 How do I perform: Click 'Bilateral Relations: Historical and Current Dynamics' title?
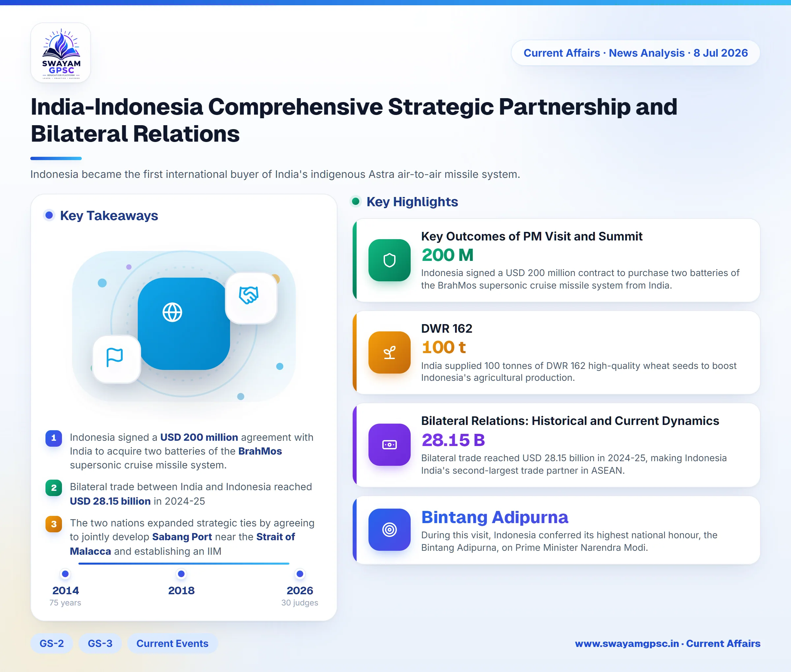(570, 421)
